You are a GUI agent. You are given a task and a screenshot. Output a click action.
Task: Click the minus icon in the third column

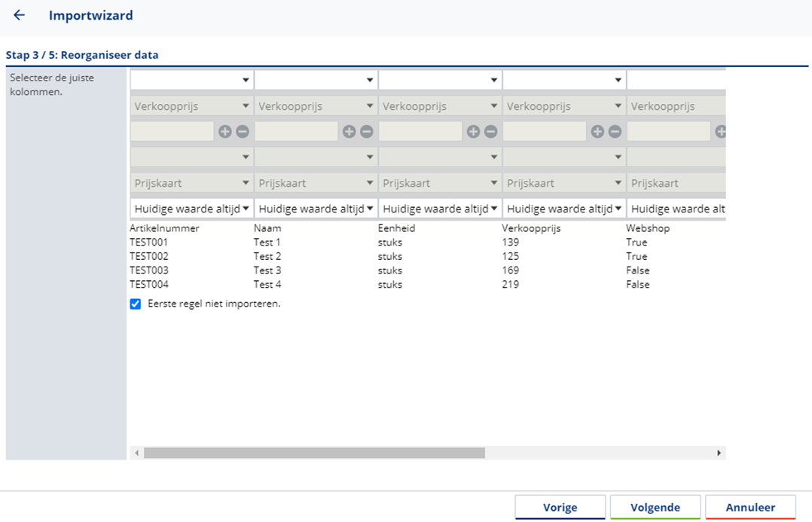point(491,132)
